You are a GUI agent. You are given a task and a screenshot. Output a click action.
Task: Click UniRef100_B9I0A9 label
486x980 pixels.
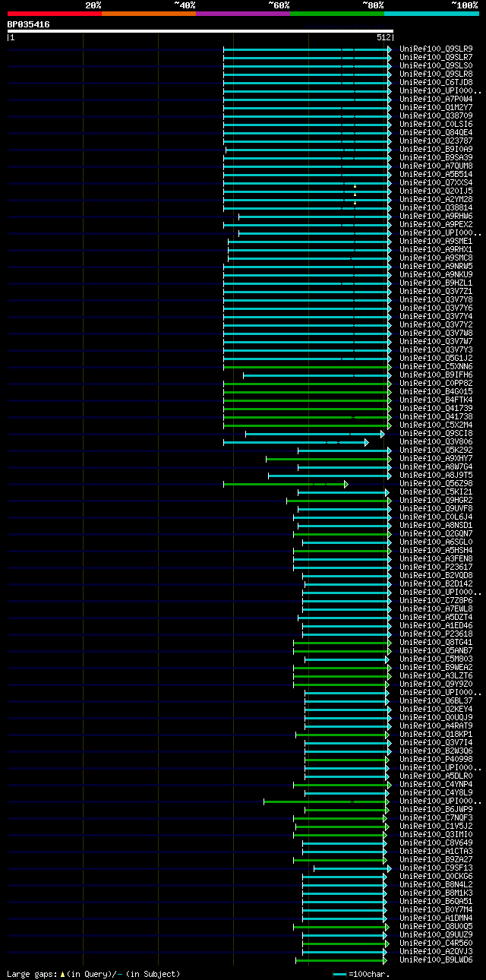(x=436, y=149)
